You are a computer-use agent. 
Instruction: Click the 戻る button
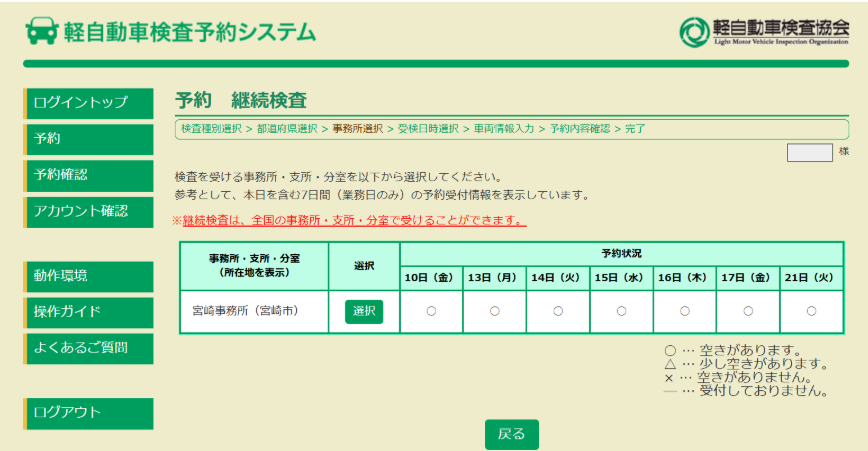(512, 434)
